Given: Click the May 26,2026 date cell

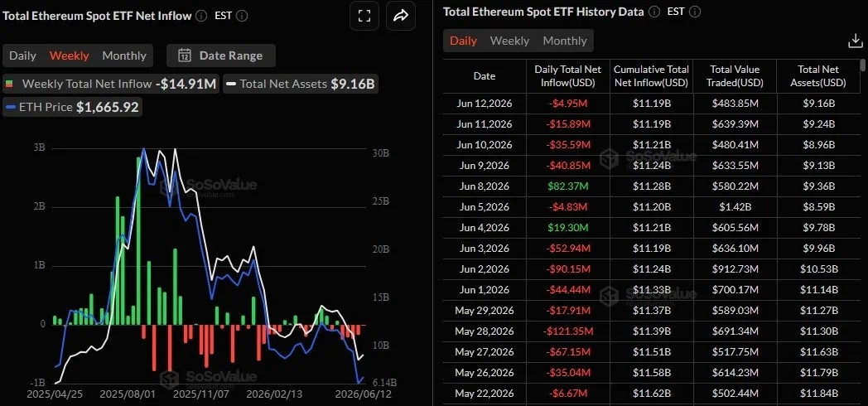Looking at the screenshot, I should (485, 373).
